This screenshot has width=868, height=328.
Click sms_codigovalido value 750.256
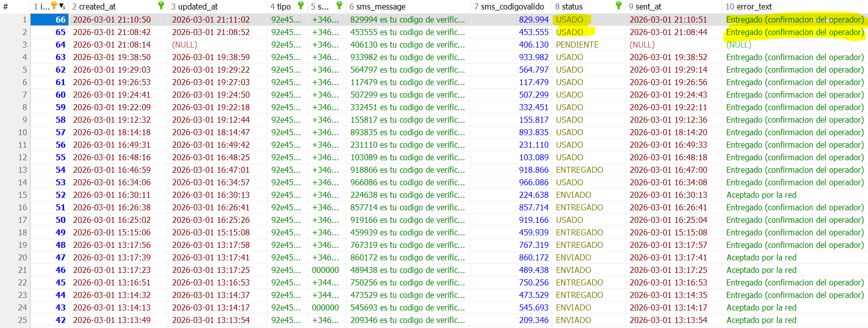[x=534, y=282]
